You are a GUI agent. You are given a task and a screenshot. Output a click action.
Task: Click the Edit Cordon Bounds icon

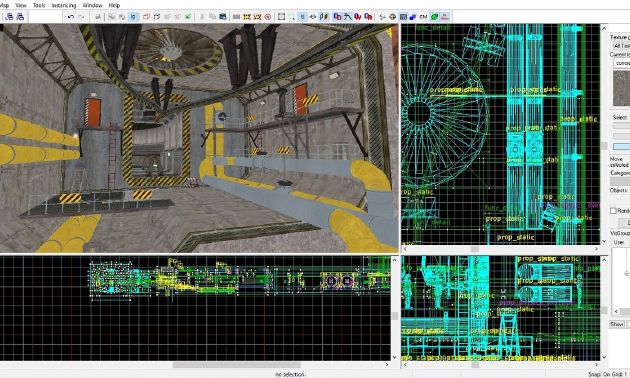(257, 17)
